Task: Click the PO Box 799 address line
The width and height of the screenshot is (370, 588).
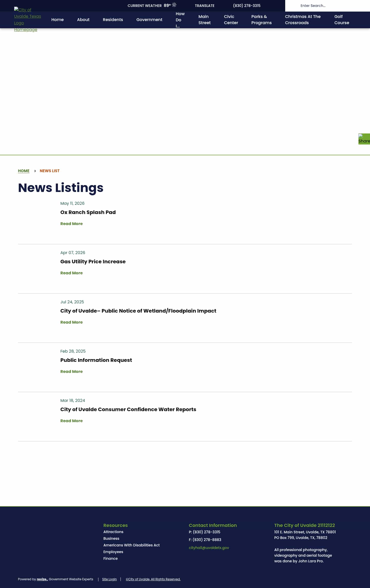Action: 301,538
